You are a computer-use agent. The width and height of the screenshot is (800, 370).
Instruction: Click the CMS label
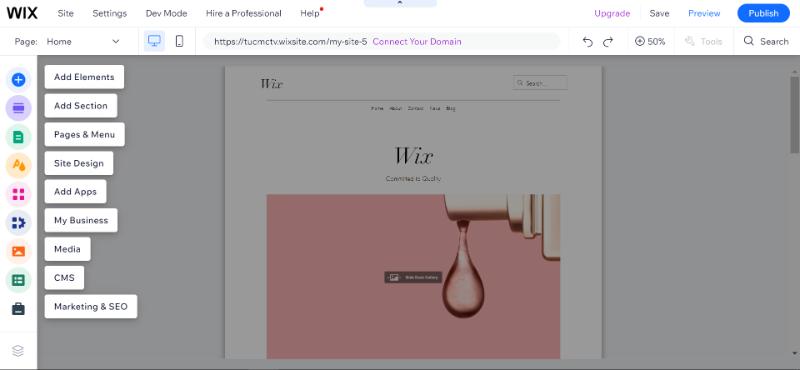[64, 278]
